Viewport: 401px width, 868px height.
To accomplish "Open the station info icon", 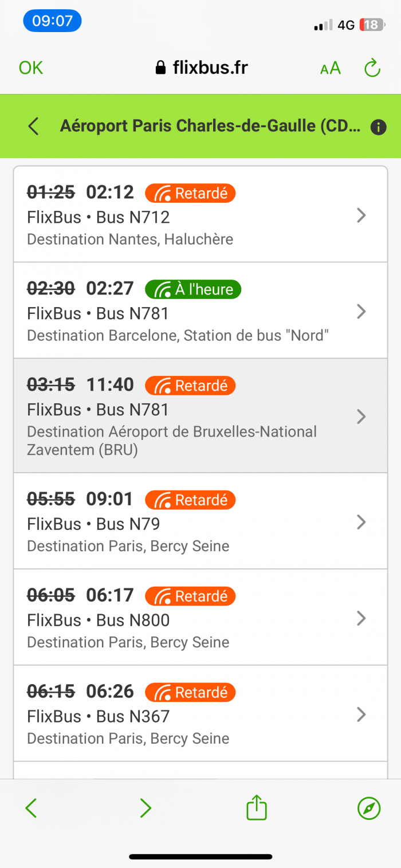I will [x=378, y=127].
